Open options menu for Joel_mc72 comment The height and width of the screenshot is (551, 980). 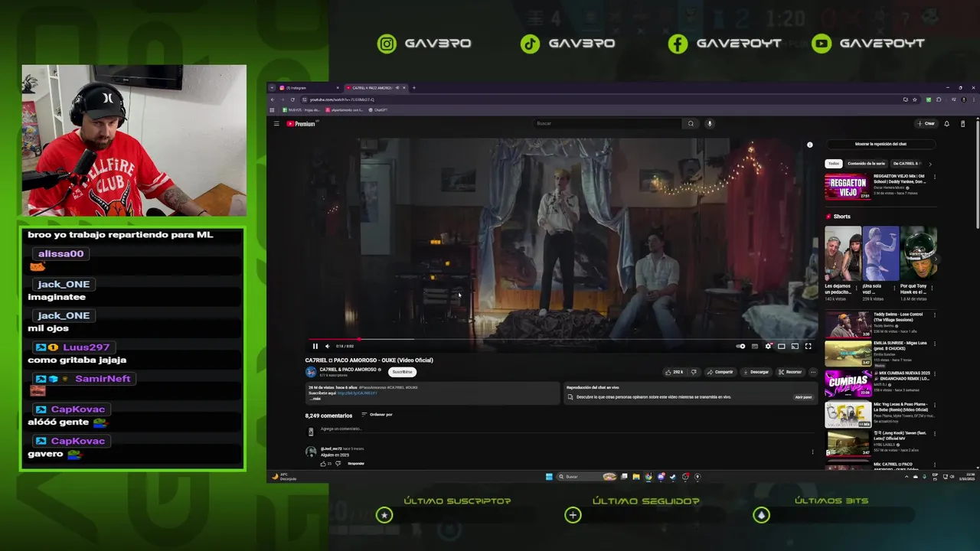[x=812, y=452]
